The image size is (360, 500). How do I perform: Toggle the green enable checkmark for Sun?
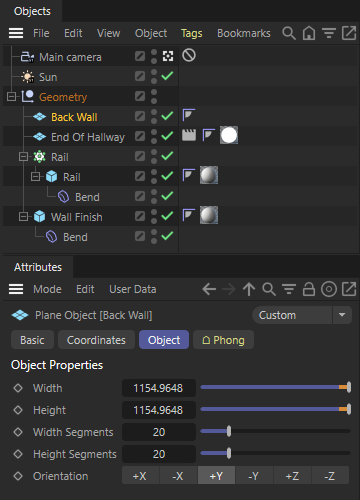(x=167, y=76)
